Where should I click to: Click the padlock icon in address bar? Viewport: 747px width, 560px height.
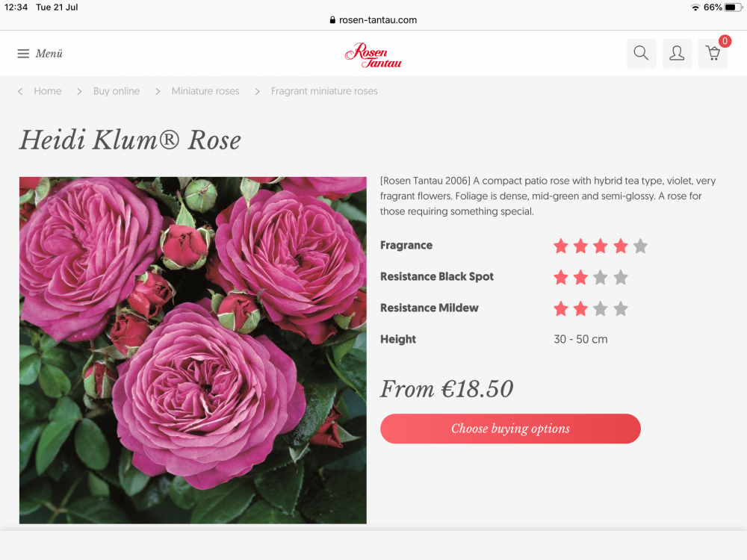332,20
